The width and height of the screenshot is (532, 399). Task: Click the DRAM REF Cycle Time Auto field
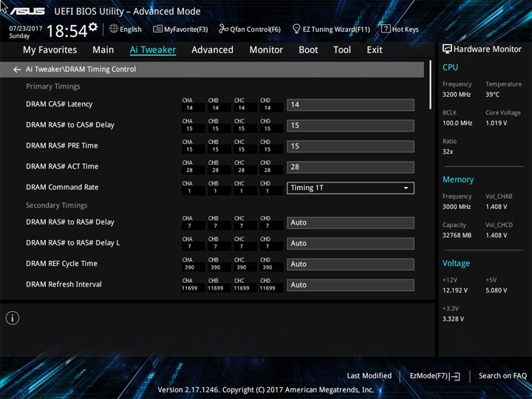(x=350, y=264)
